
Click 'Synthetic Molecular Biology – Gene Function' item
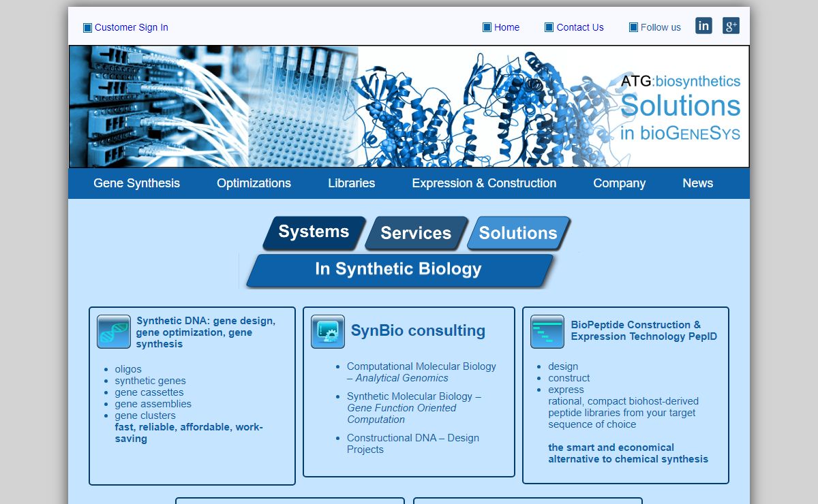pos(414,408)
